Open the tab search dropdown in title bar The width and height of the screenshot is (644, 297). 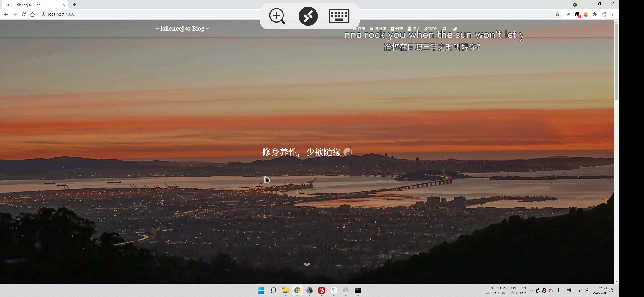pyautogui.click(x=575, y=4)
